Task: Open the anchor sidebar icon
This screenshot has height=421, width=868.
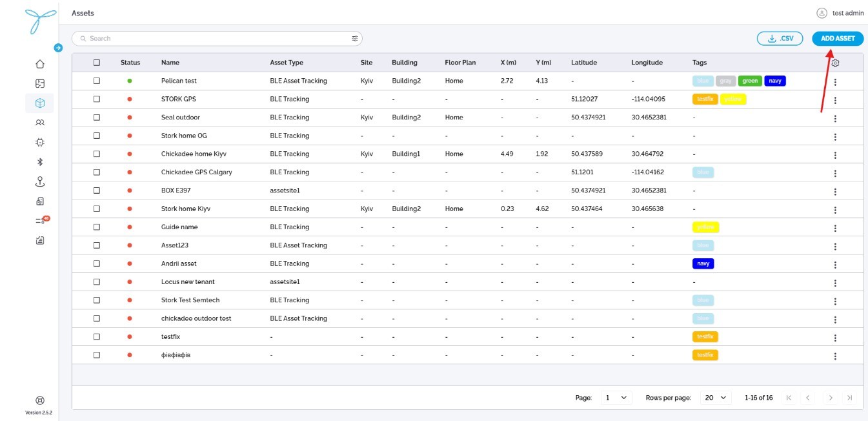Action: click(40, 182)
